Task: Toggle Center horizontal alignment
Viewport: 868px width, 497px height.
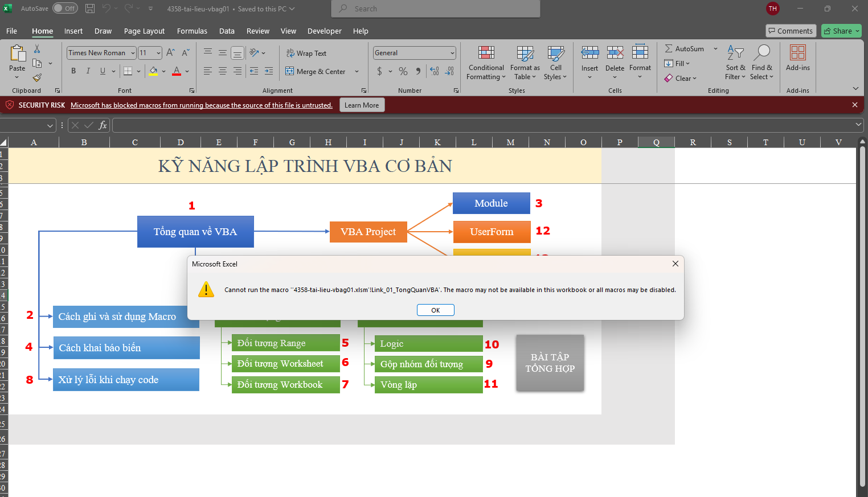Action: click(223, 71)
